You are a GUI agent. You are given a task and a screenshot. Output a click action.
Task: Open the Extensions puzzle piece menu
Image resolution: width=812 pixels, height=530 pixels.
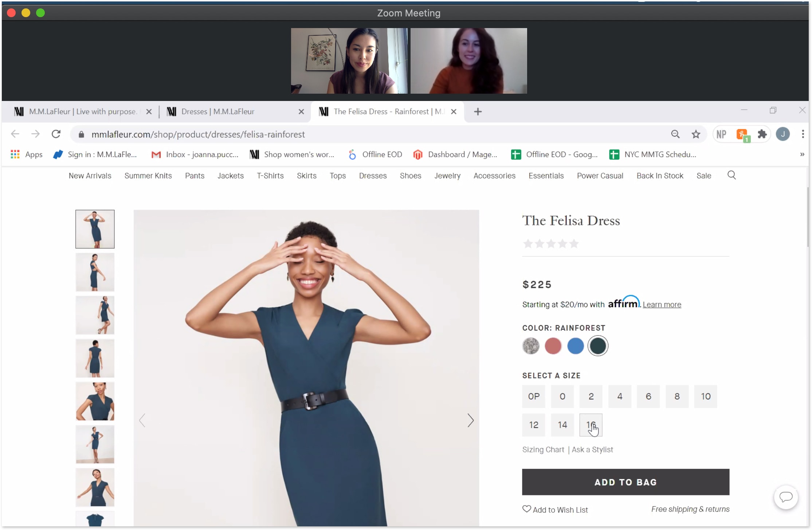(x=762, y=134)
